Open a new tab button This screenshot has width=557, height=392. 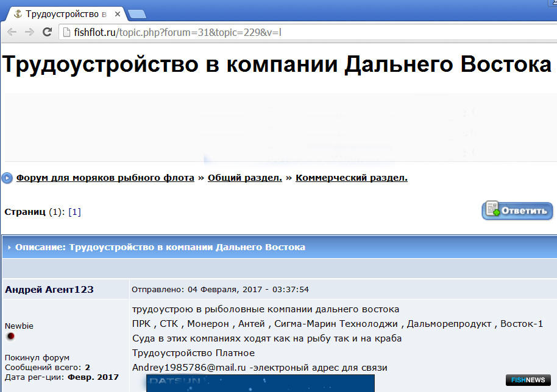pos(137,14)
